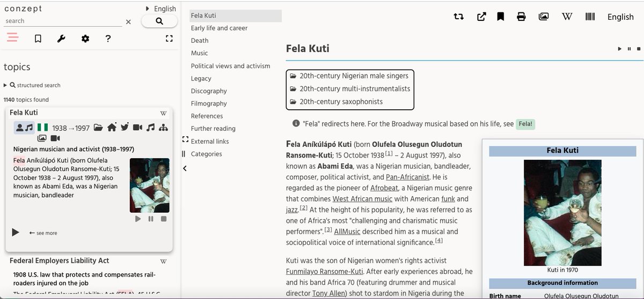Screen dimensions: 644x299
Task: Click the Nigerian flag icon
Action: (42, 128)
